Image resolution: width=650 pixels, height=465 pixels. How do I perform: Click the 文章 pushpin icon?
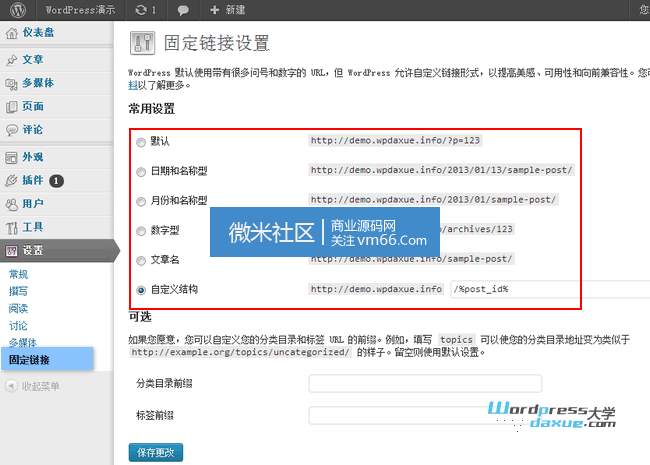tap(12, 60)
